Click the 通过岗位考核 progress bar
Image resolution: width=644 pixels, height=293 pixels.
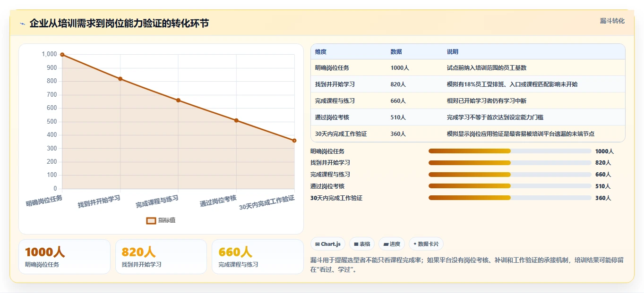510,186
